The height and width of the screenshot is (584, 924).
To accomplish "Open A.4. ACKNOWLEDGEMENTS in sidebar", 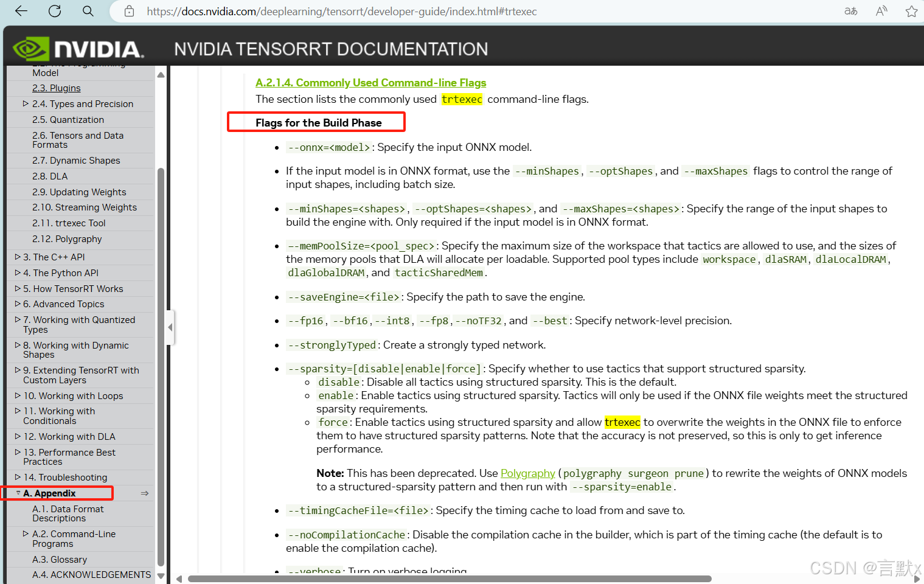I will [x=91, y=575].
